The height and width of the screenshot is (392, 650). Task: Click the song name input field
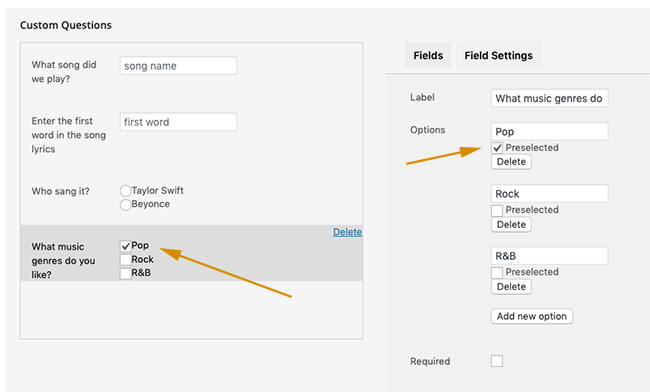tap(178, 65)
